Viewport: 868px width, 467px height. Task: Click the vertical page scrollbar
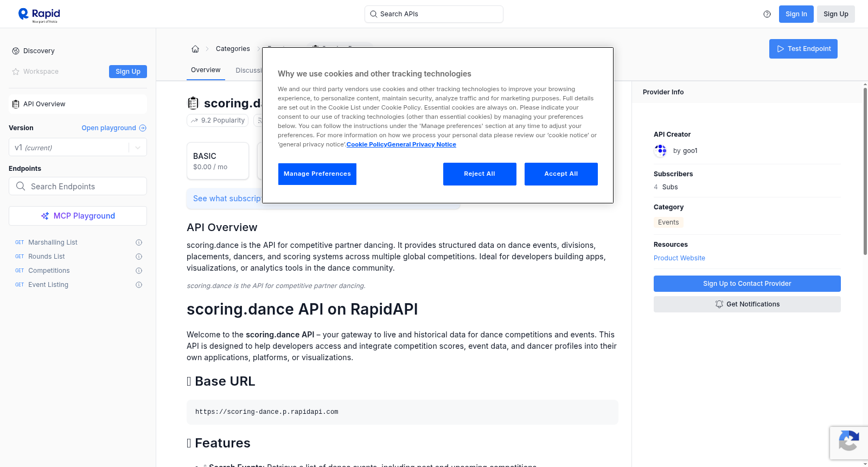click(865, 171)
